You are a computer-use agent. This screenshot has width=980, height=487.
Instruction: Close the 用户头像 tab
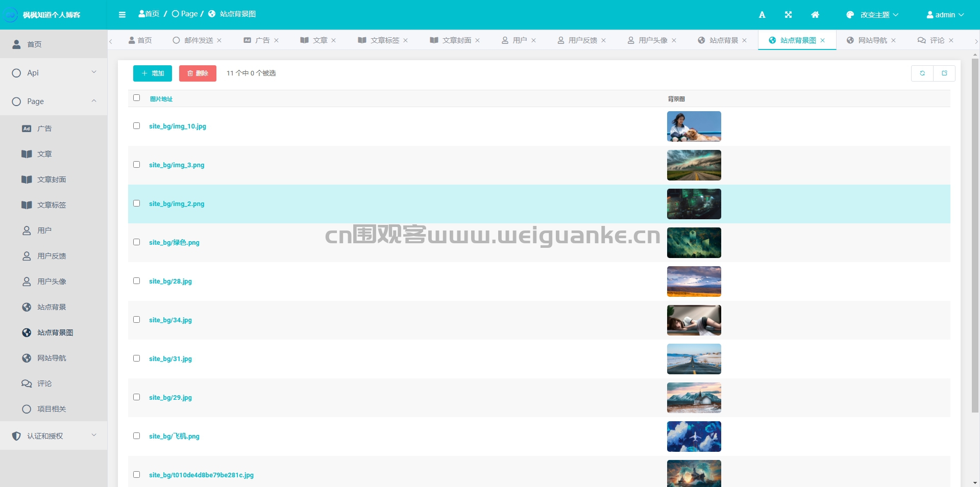coord(674,40)
